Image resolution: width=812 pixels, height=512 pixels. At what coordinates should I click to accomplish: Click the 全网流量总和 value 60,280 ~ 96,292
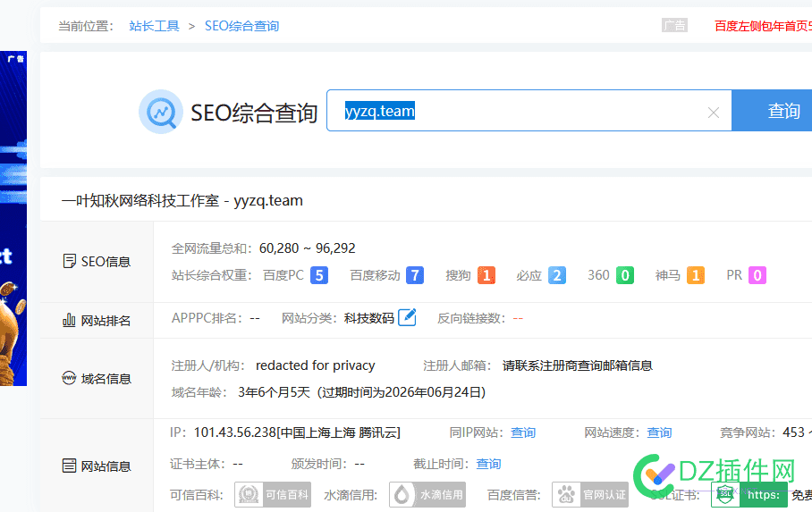pos(307,248)
